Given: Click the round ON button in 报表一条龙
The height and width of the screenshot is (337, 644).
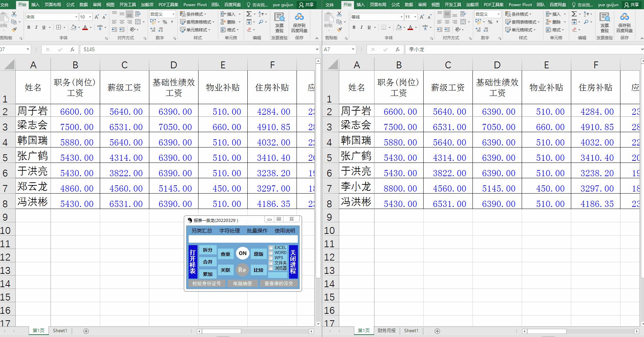Looking at the screenshot, I should 243,253.
